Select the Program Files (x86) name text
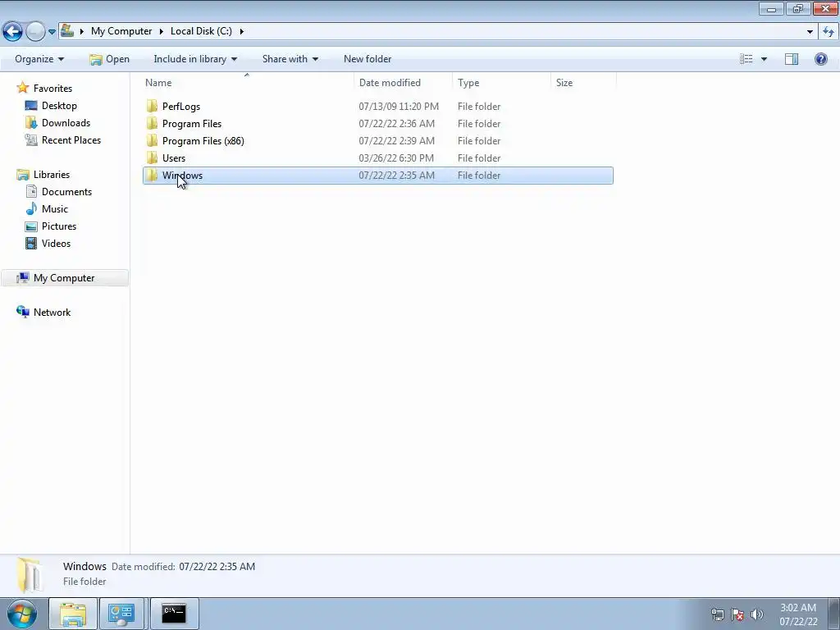Viewport: 840px width, 630px height. click(203, 141)
